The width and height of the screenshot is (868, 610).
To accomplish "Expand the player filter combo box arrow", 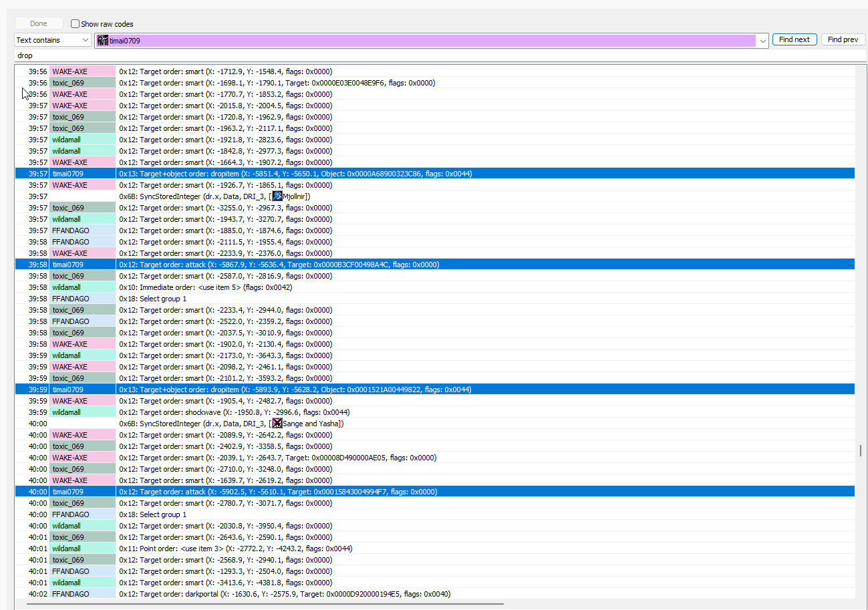I will pyautogui.click(x=763, y=41).
